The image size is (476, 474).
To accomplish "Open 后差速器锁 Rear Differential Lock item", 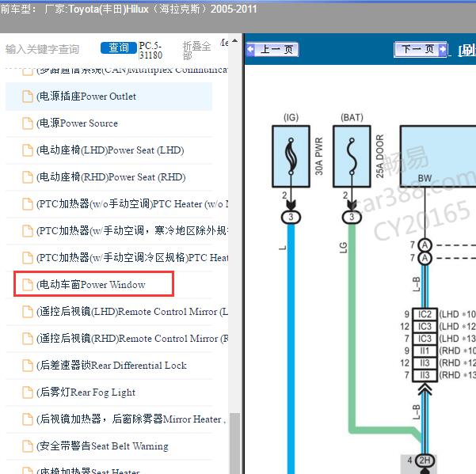I will (109, 366).
